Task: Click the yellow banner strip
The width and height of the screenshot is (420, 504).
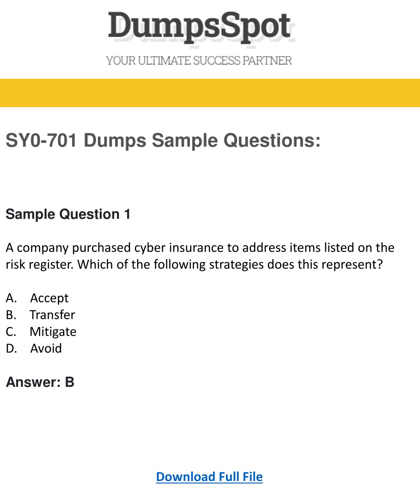Action: click(x=210, y=93)
